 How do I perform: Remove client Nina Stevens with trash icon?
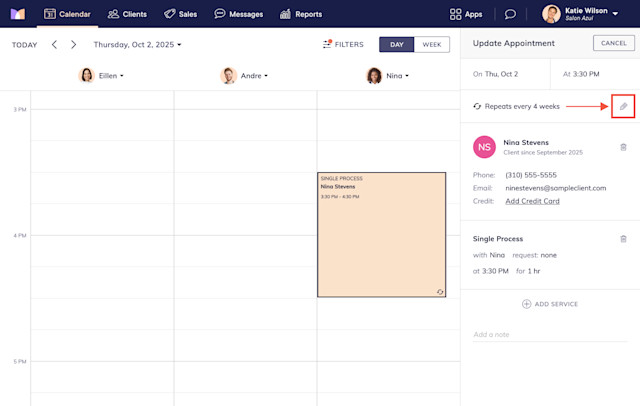tap(623, 147)
